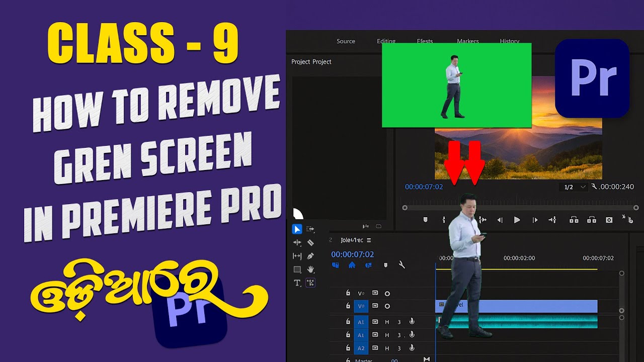
Task: Toggle insert sequences as nests icon
Action: point(336,265)
